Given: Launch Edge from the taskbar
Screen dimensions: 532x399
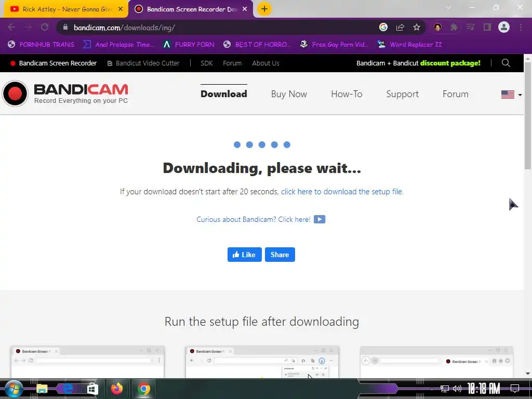Looking at the screenshot, I should [x=68, y=389].
